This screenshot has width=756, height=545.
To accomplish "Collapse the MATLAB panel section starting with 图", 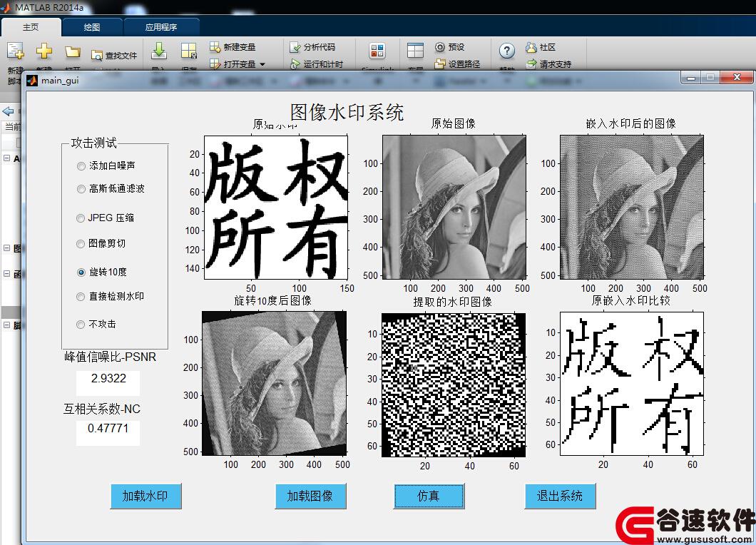I will 6,248.
